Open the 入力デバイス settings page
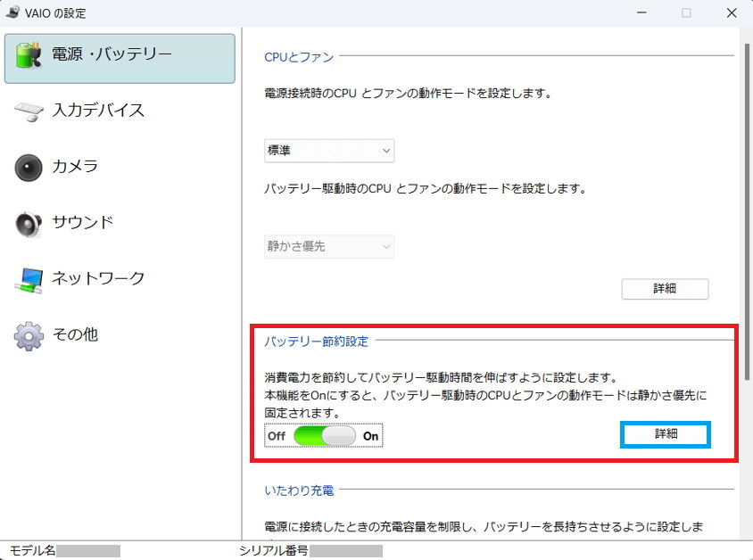Viewport: 753px width, 560px height. click(x=98, y=111)
